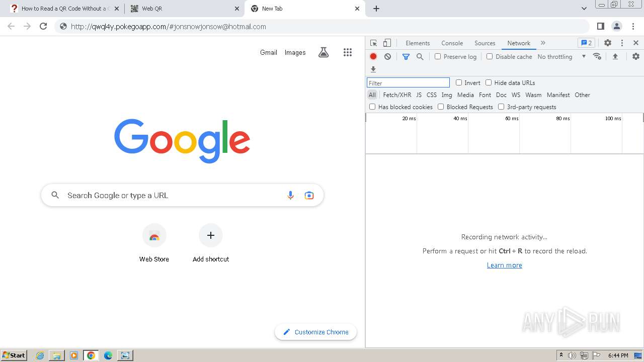Image resolution: width=644 pixels, height=362 pixels.
Task: Filter requests by Fetch/XHR
Action: [397, 95]
